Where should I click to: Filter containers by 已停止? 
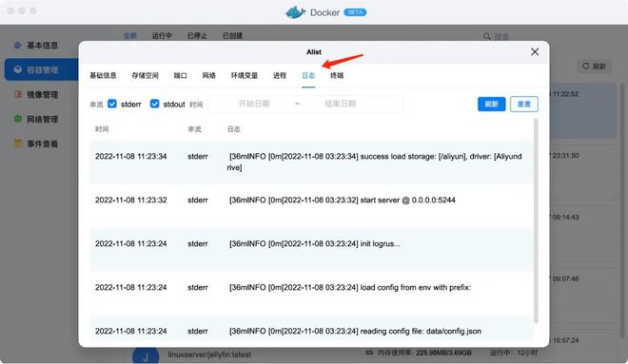[197, 35]
